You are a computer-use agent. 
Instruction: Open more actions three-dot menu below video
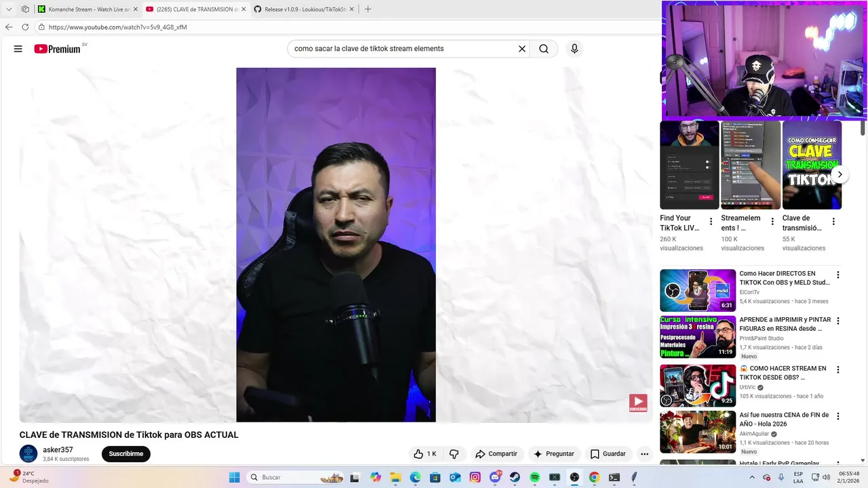click(x=644, y=454)
